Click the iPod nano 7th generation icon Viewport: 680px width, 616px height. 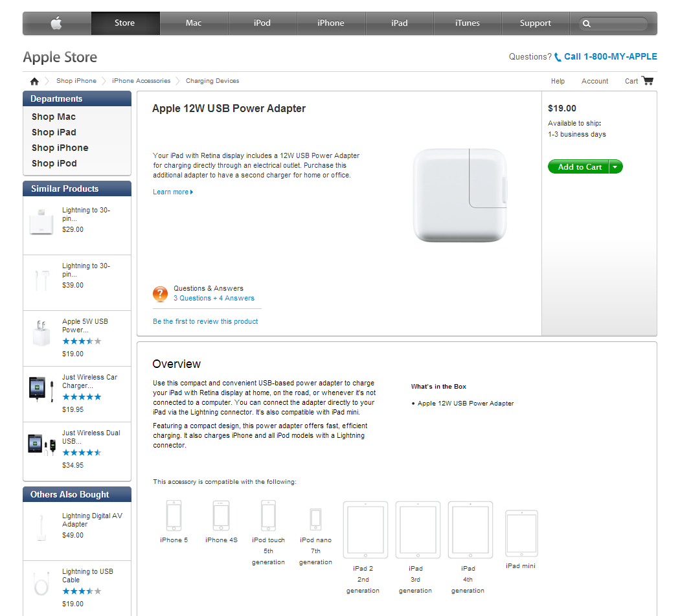tap(315, 518)
